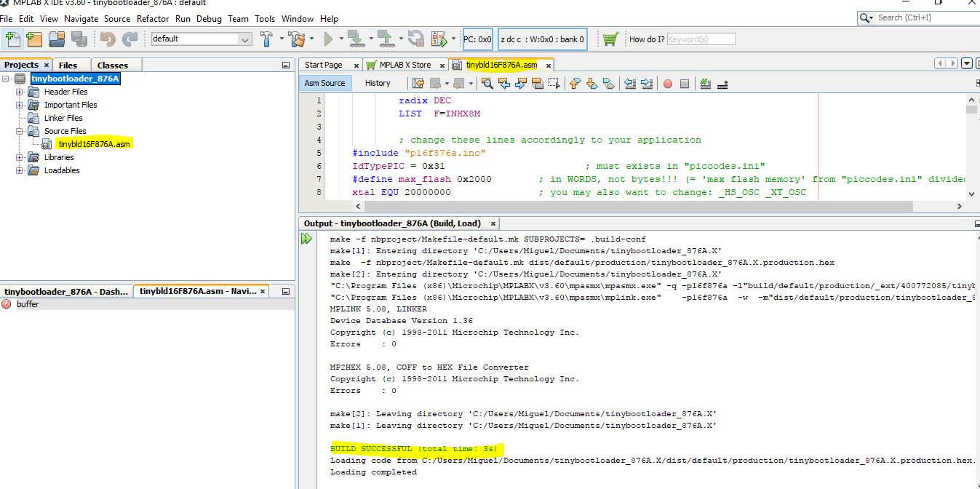Click the New File toolbar icon
980x489 pixels.
[13, 39]
